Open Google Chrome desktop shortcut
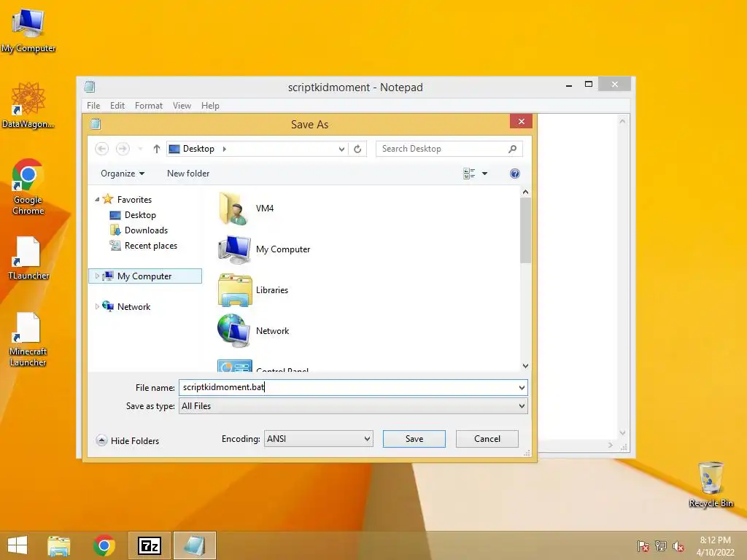This screenshot has width=747, height=560. 28,186
